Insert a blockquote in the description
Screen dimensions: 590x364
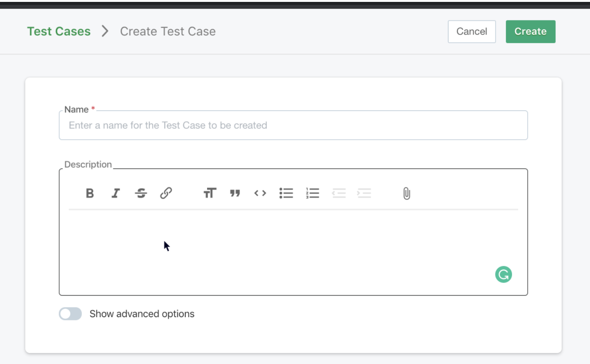[x=235, y=193]
